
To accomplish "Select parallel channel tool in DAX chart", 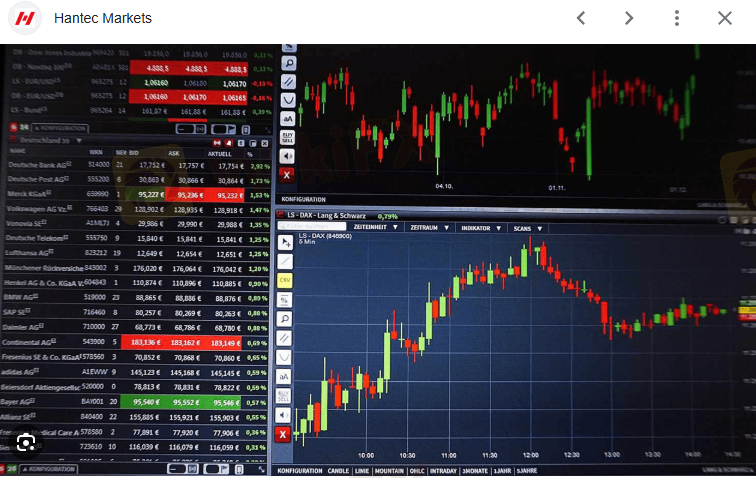I will (x=284, y=338).
